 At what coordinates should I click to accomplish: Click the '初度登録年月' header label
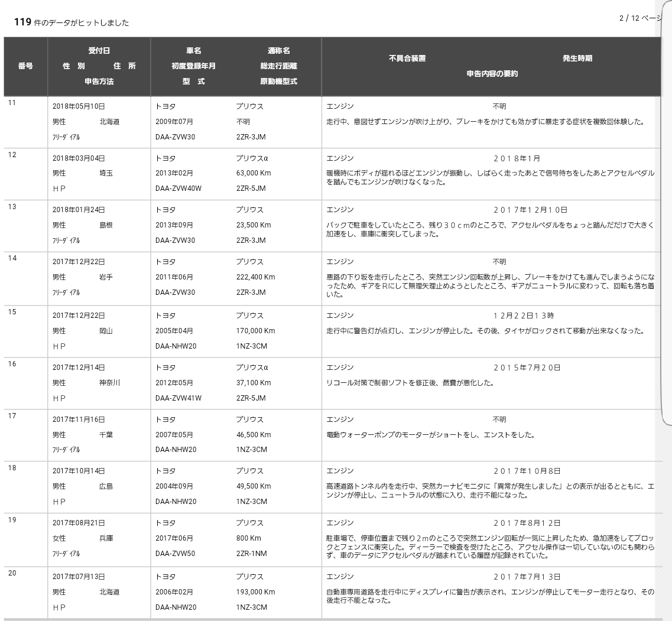pos(193,66)
